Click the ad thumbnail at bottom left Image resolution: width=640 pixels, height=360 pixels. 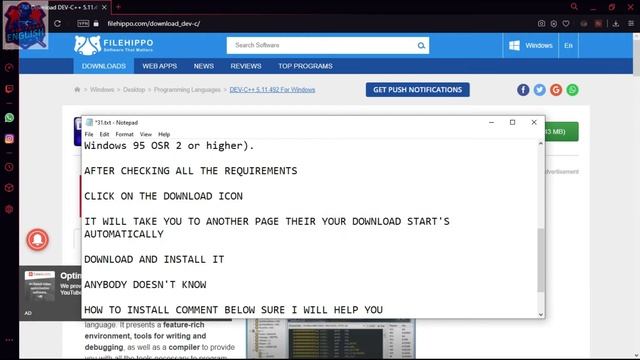click(x=40, y=285)
